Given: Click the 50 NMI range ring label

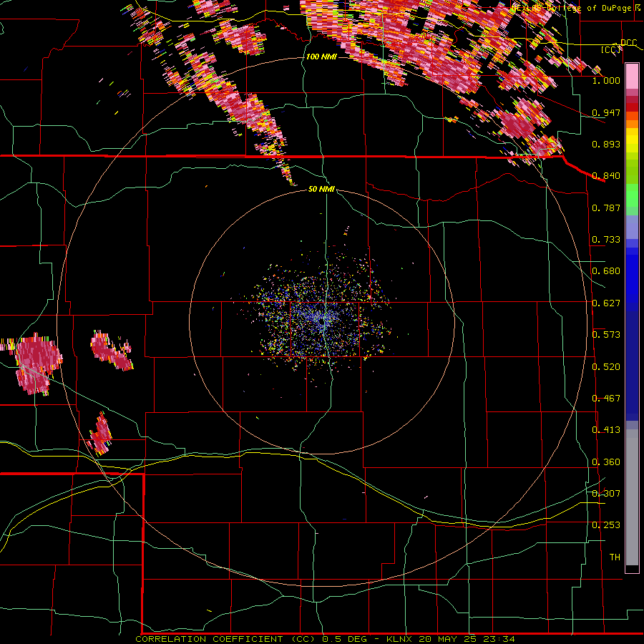Looking at the screenshot, I should pos(321,189).
